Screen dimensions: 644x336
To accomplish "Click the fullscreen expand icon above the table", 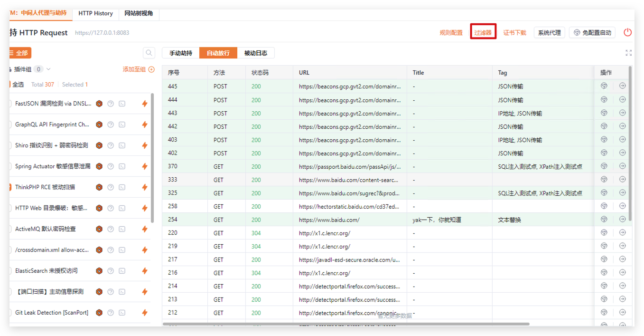I will tap(628, 53).
